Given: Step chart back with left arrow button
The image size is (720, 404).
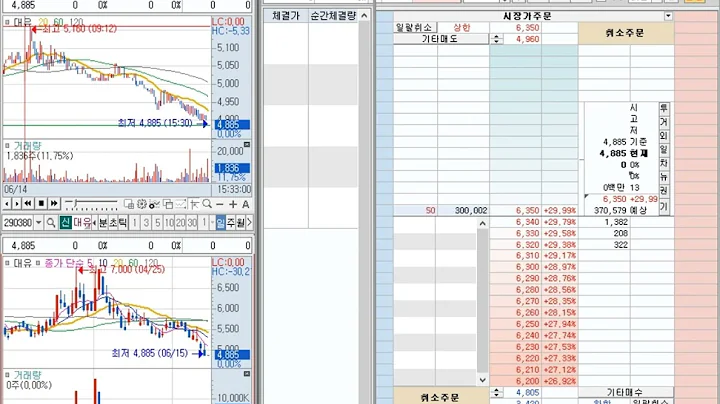Looking at the screenshot, I should pyautogui.click(x=7, y=203).
